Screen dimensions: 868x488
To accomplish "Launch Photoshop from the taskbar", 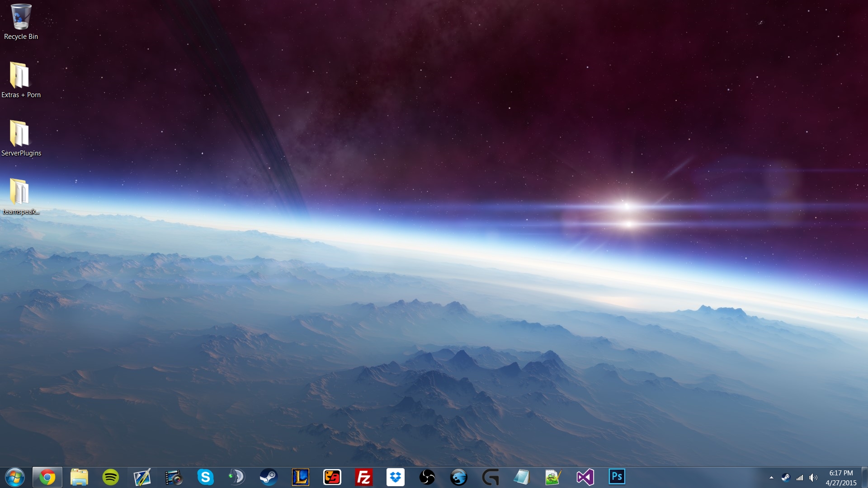I will point(617,477).
